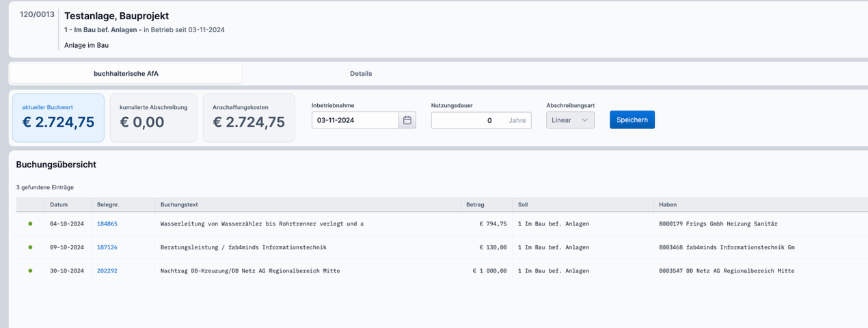
Task: Open Belegnr. link 187126
Action: (107, 247)
